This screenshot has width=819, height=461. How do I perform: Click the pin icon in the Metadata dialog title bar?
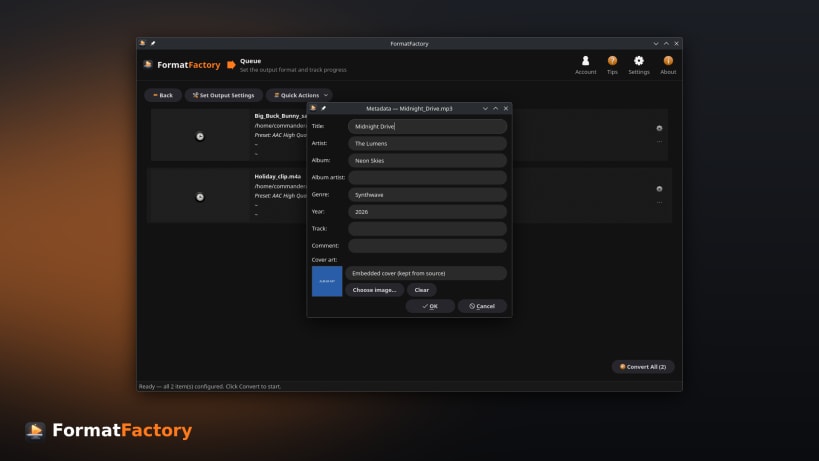[323, 108]
